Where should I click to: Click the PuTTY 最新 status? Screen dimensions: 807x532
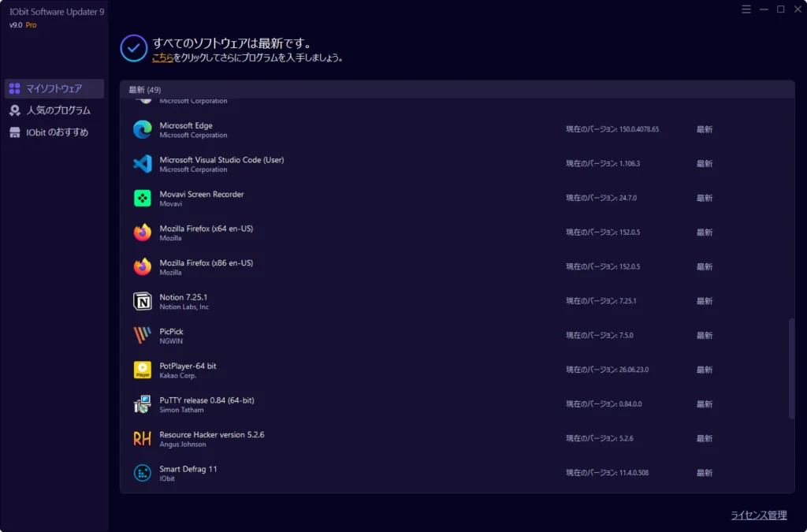click(705, 404)
